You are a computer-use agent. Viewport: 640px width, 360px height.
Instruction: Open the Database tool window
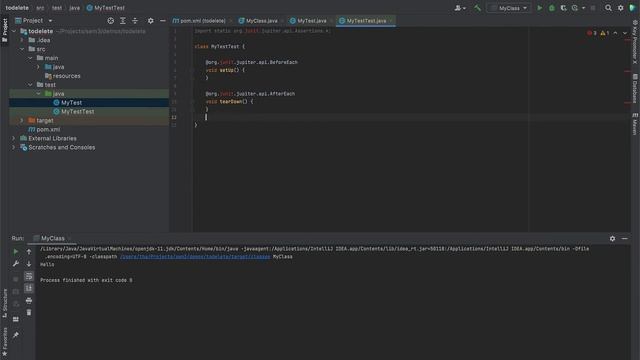[635, 88]
